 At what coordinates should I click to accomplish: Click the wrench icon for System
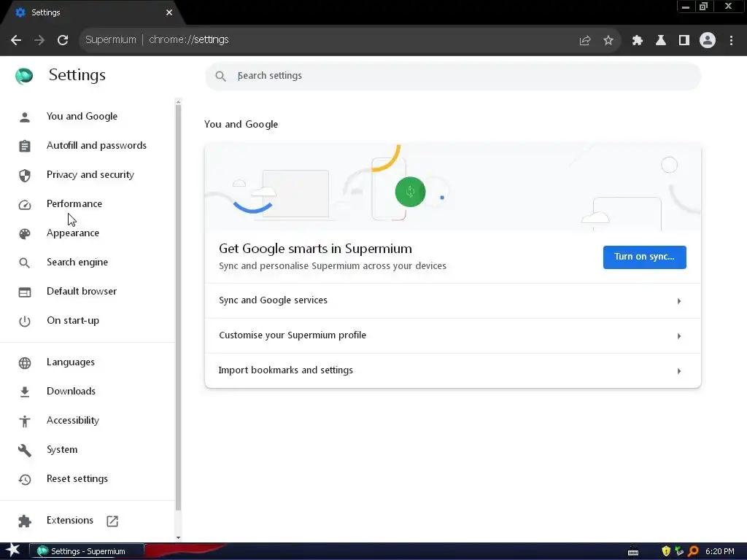[x=25, y=450]
